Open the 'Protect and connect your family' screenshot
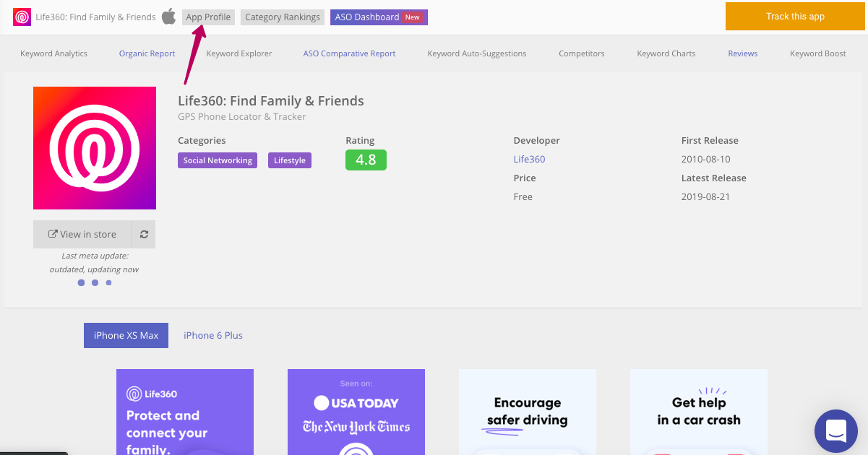 point(185,412)
